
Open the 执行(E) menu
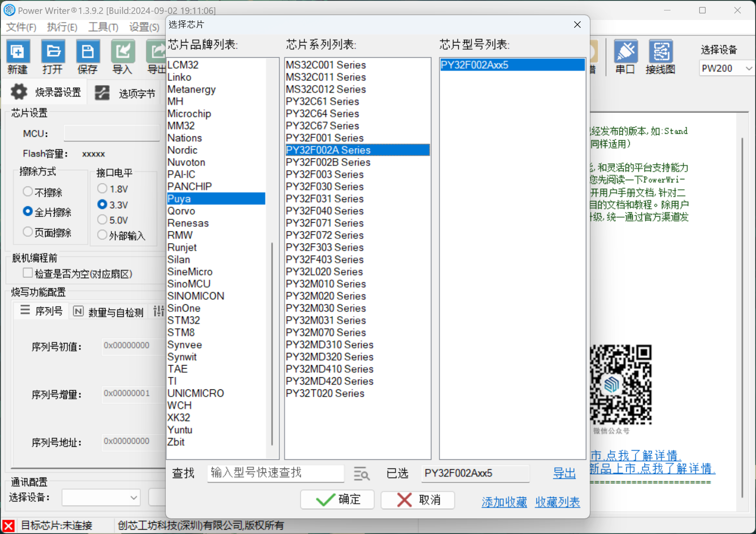[x=62, y=27]
